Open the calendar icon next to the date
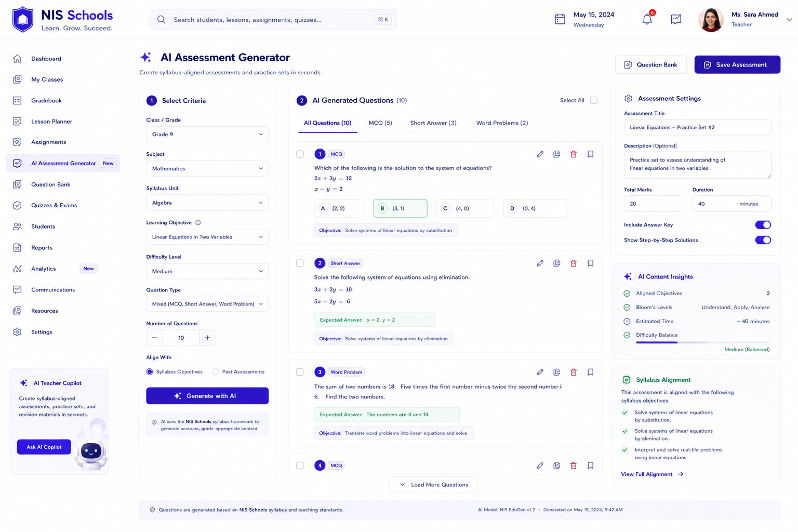Image resolution: width=798 pixels, height=532 pixels. point(560,19)
